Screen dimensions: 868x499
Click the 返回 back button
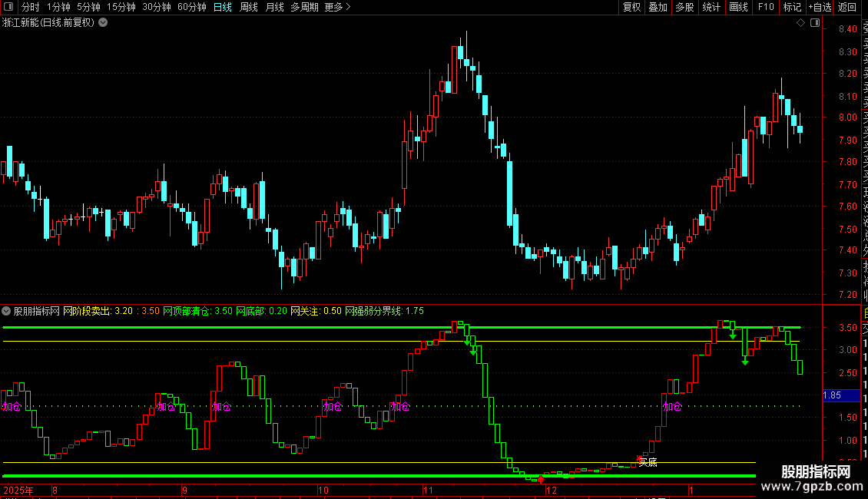click(x=847, y=7)
